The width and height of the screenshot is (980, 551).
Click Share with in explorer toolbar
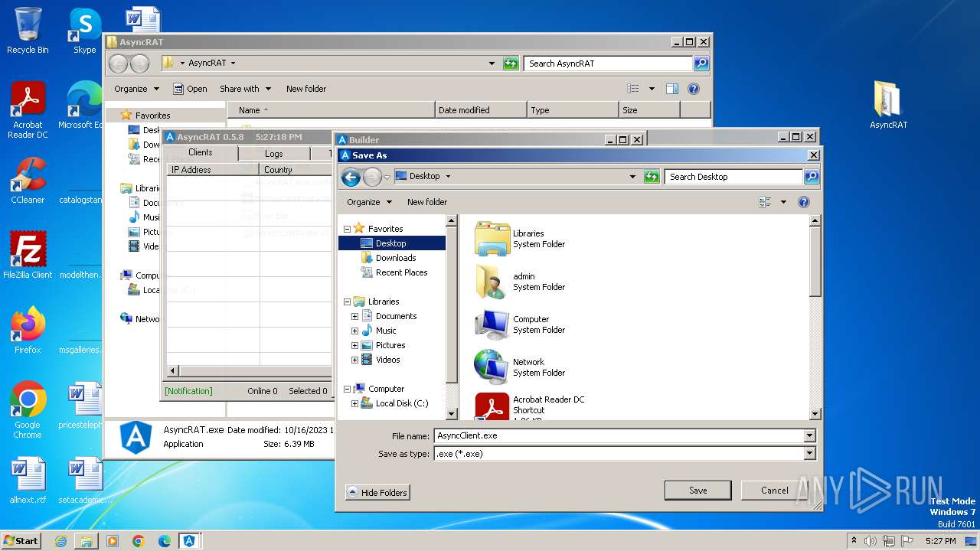[x=244, y=89]
